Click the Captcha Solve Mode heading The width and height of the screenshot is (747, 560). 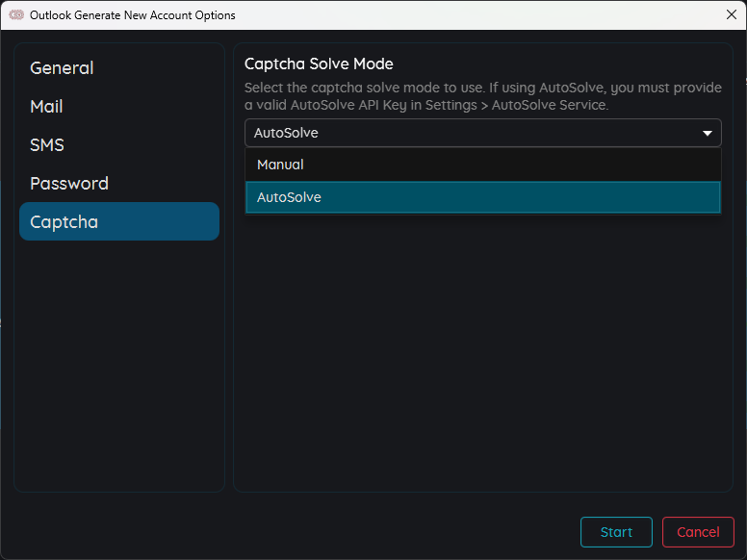coord(319,64)
